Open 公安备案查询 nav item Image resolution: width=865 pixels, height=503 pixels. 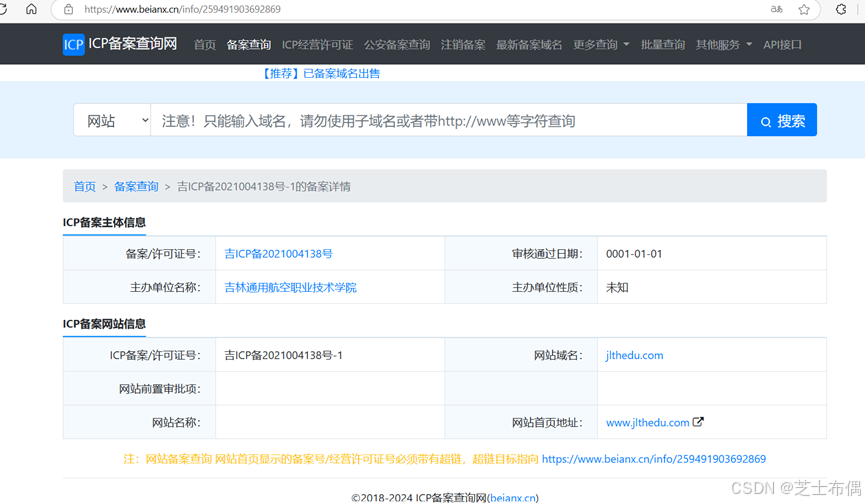[x=397, y=45]
